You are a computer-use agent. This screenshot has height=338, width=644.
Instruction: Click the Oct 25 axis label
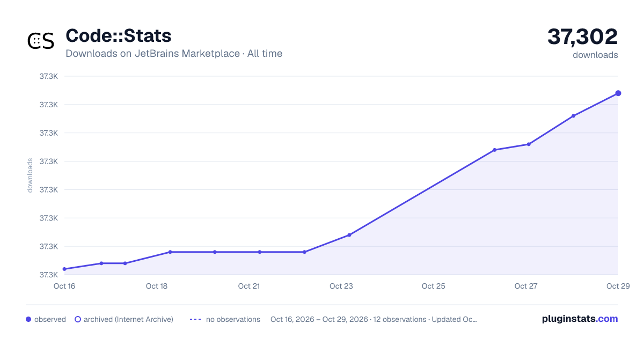[434, 286]
